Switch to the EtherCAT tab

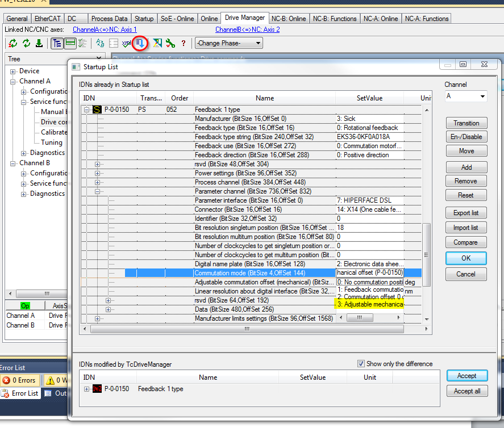pyautogui.click(x=48, y=19)
